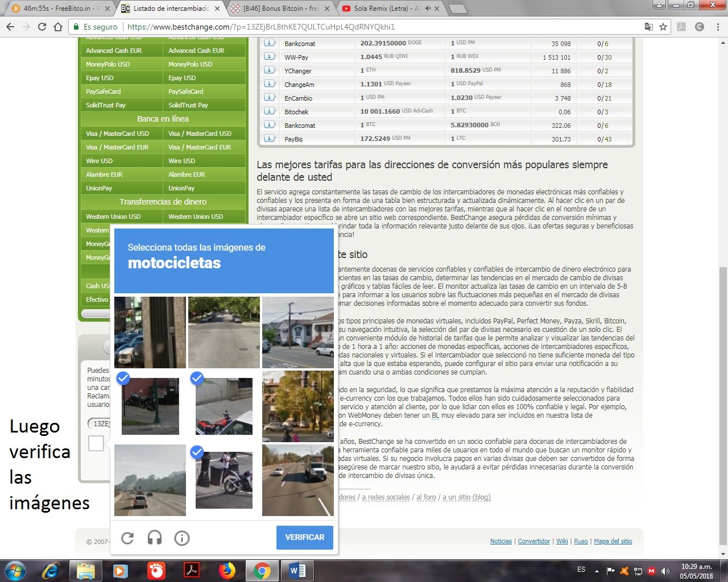
Task: Open Internet Explorer from the taskbar
Action: pyautogui.click(x=51, y=570)
